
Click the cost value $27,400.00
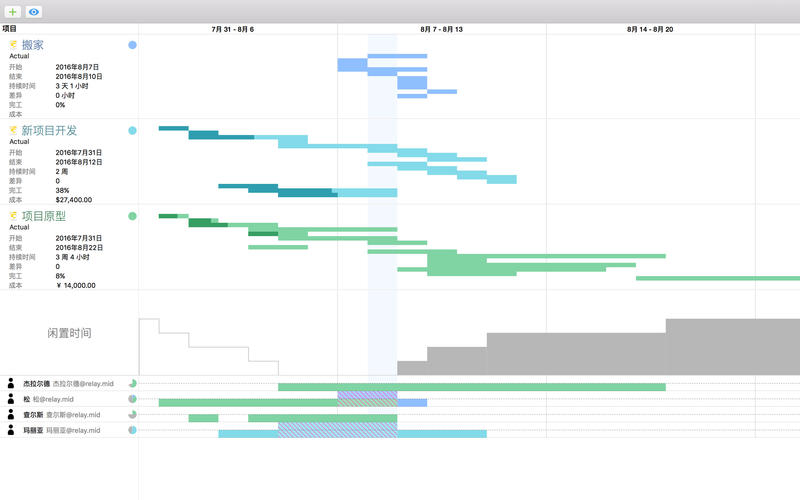pos(73,200)
